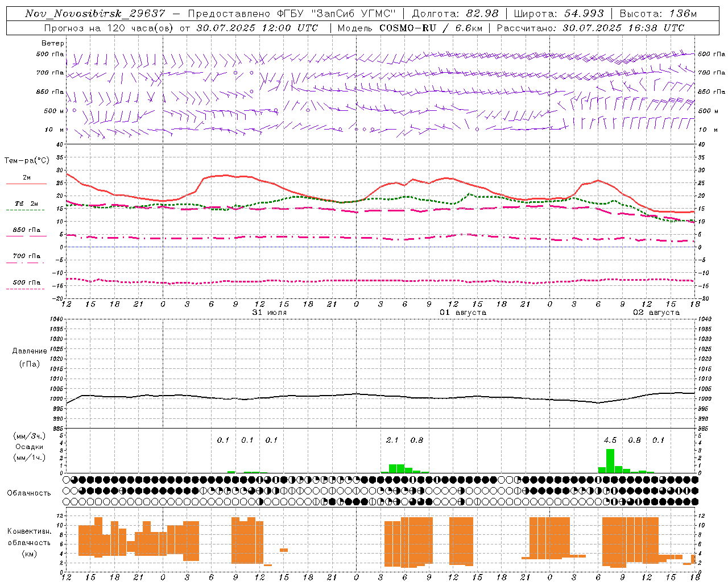The image size is (728, 582).
Task: Click the '(мм/3ч.)' precipitation unit label
Action: tap(30, 436)
